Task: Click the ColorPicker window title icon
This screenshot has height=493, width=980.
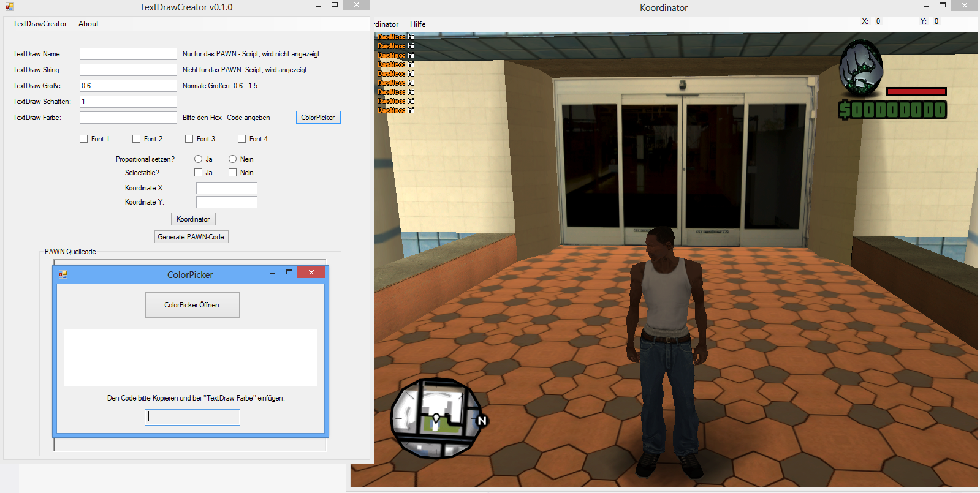Action: [63, 274]
